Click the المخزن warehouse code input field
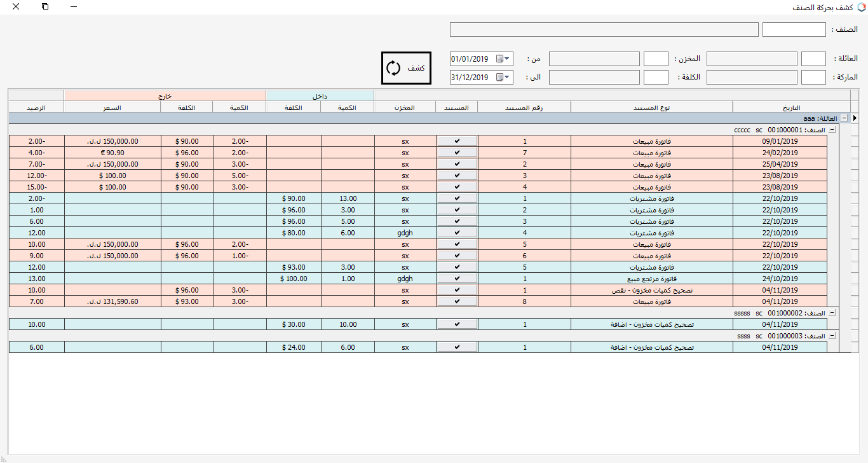 pos(656,59)
